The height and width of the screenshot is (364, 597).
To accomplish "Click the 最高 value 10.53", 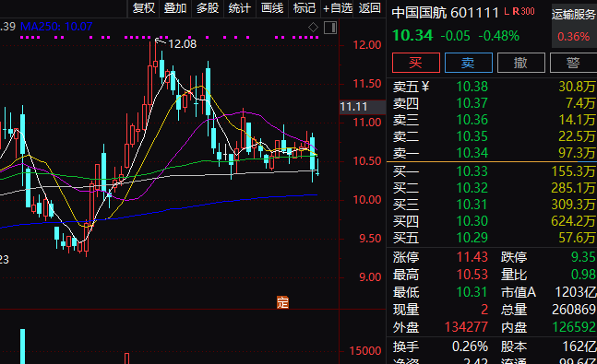I will pos(472,275).
